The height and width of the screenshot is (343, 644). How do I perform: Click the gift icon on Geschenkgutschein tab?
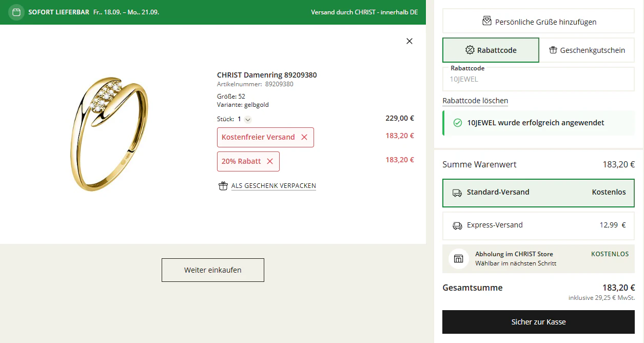point(553,50)
